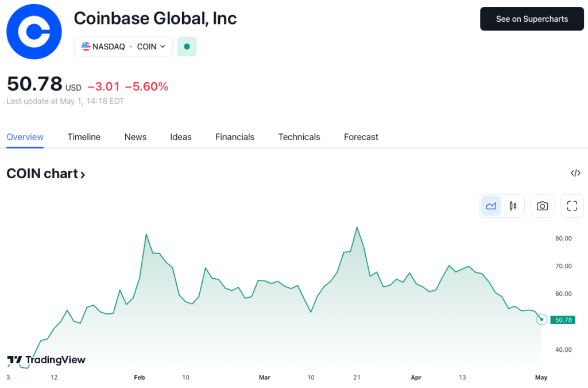Click the See on Supercharts button
The width and height of the screenshot is (588, 388).
click(531, 18)
